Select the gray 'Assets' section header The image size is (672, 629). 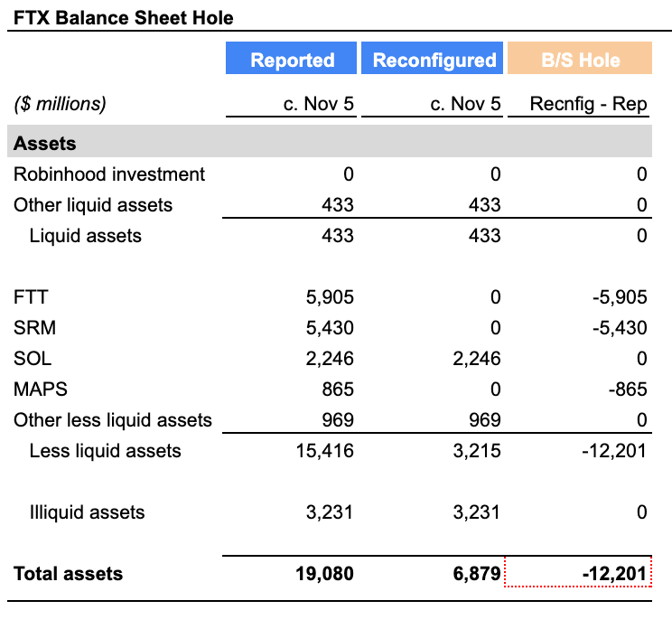330,141
